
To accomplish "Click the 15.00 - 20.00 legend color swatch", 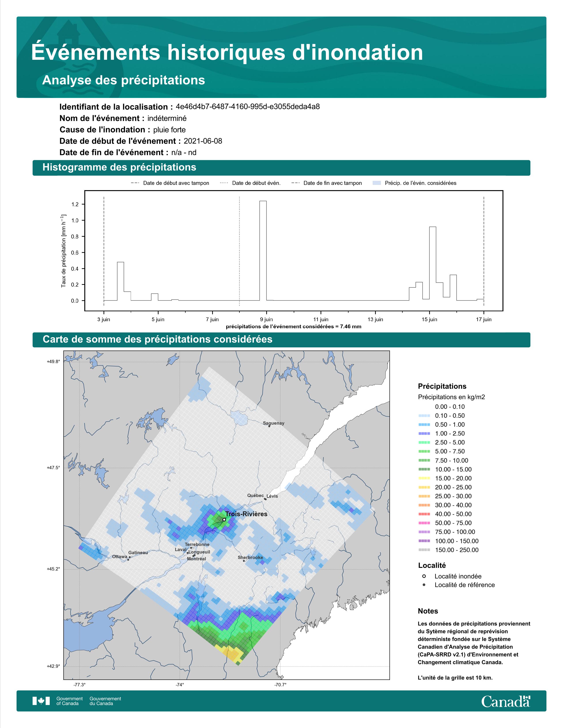I will click(x=424, y=478).
